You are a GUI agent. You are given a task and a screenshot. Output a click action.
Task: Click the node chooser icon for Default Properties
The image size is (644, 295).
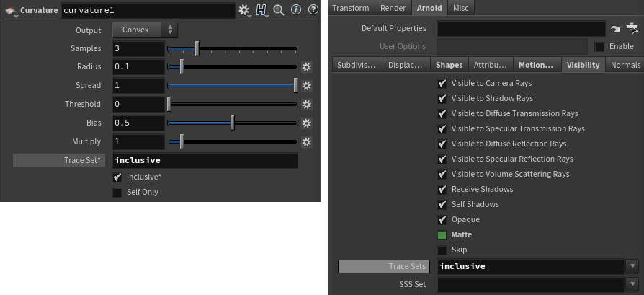[x=631, y=28]
